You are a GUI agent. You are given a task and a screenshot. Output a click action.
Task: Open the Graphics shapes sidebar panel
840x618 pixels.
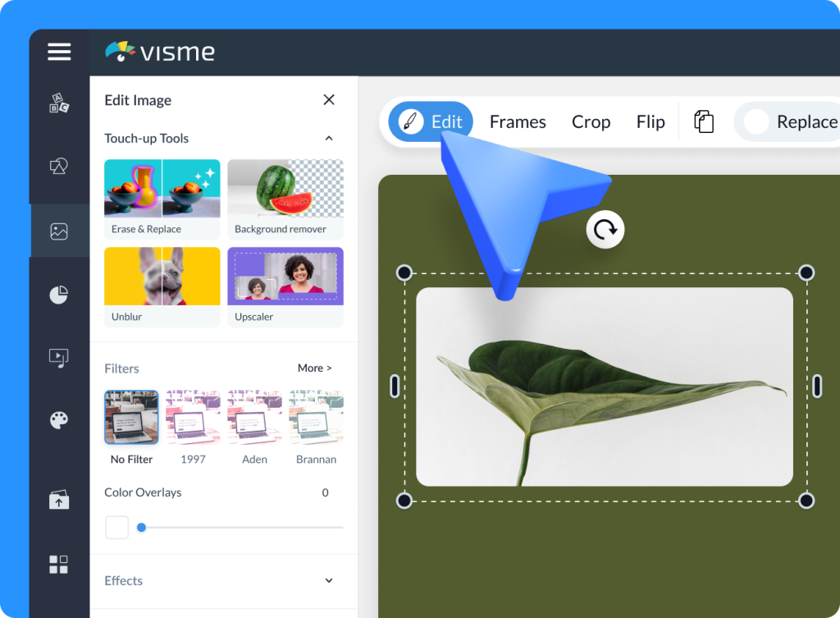tap(58, 167)
